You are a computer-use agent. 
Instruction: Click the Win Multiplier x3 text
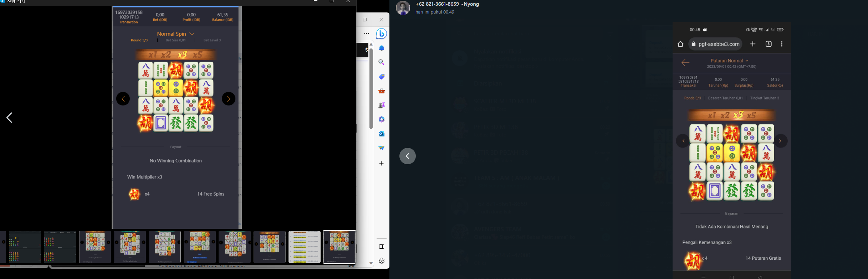click(x=145, y=177)
